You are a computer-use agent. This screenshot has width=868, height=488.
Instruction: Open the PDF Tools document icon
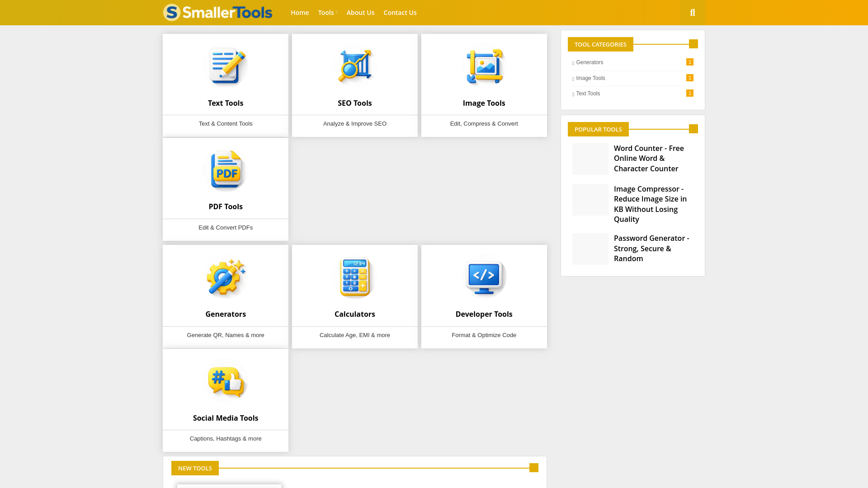pyautogui.click(x=226, y=170)
